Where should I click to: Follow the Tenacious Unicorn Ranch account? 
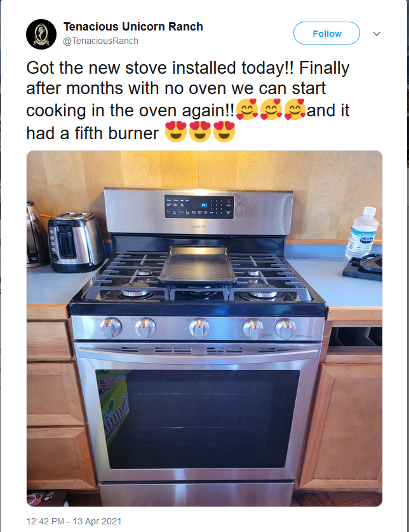tap(326, 33)
